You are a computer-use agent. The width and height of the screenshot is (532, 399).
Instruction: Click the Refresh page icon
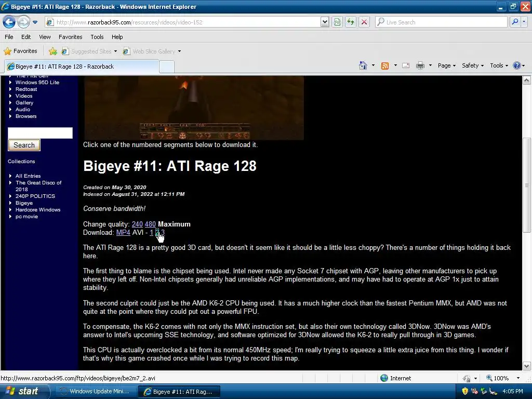(x=351, y=22)
